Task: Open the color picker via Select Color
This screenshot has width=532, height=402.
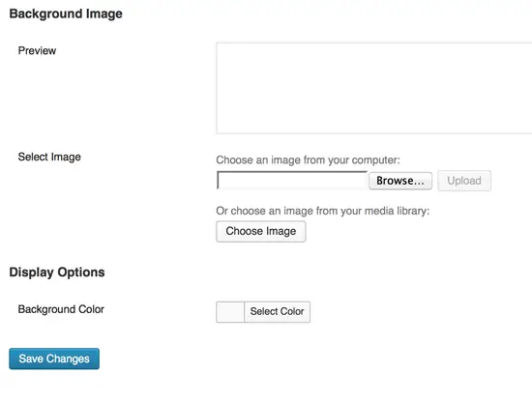Action: click(x=277, y=311)
